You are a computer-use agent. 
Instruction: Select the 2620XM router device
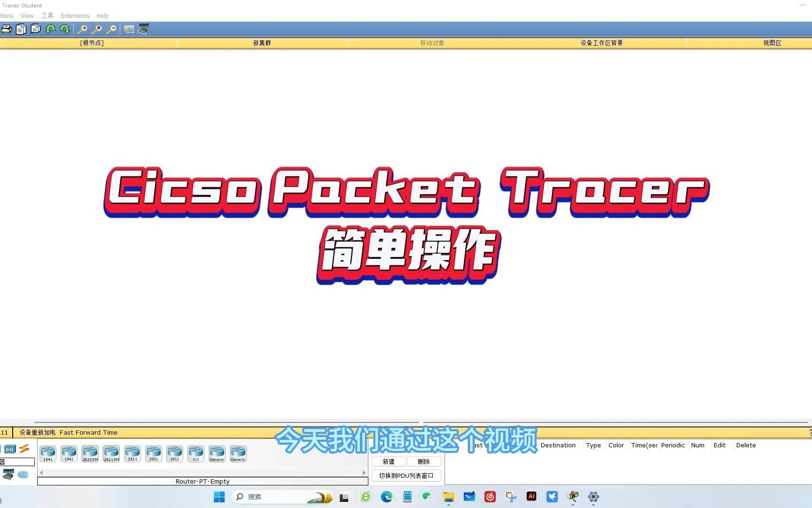(x=90, y=453)
